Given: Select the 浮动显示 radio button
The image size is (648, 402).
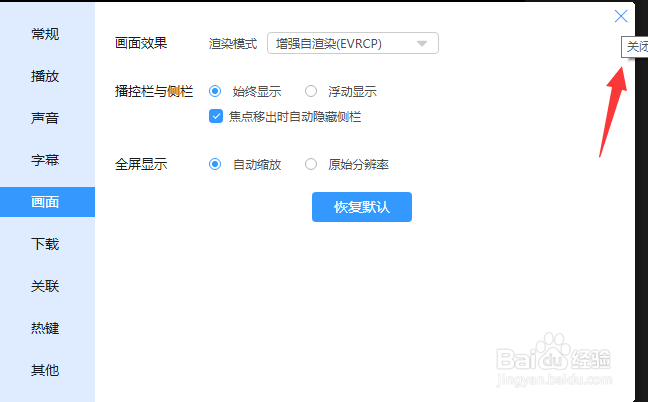Looking at the screenshot, I should [311, 91].
